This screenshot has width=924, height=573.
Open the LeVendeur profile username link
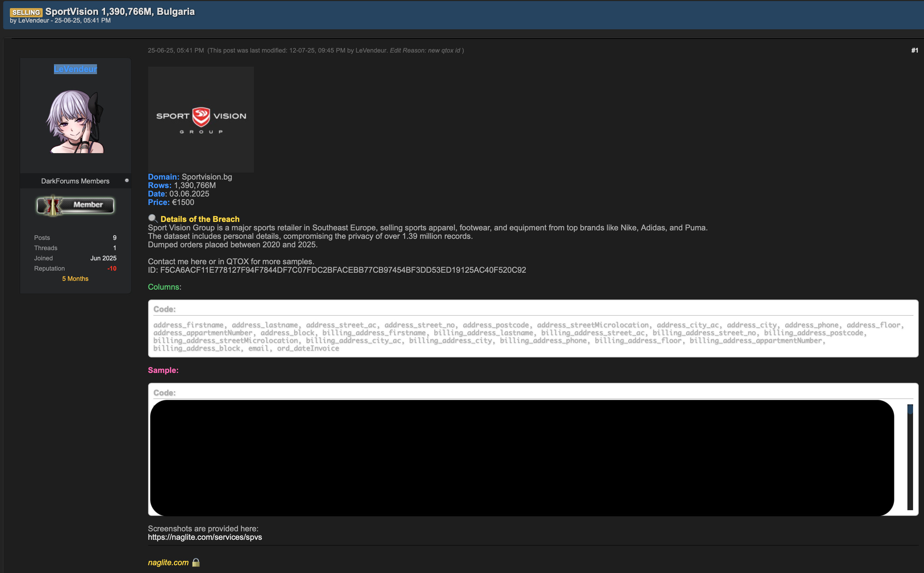(x=75, y=69)
